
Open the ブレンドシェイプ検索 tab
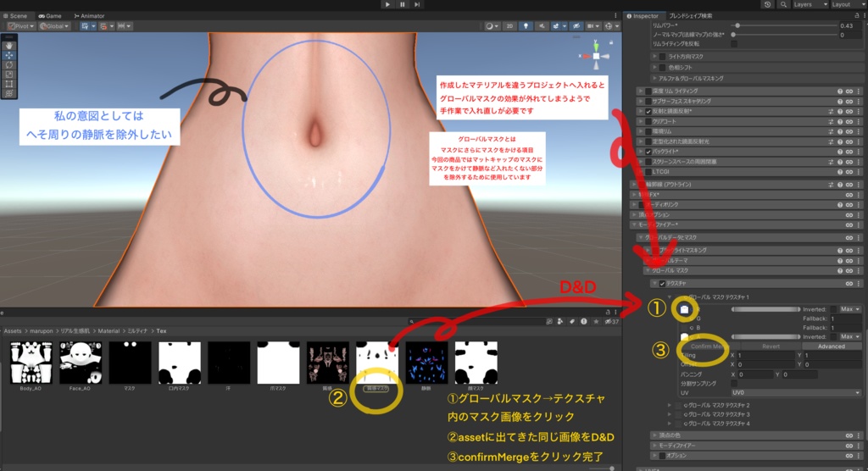tap(690, 16)
